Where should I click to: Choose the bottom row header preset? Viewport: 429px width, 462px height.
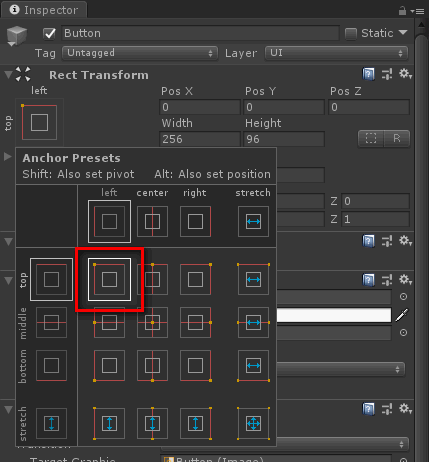[x=51, y=365]
